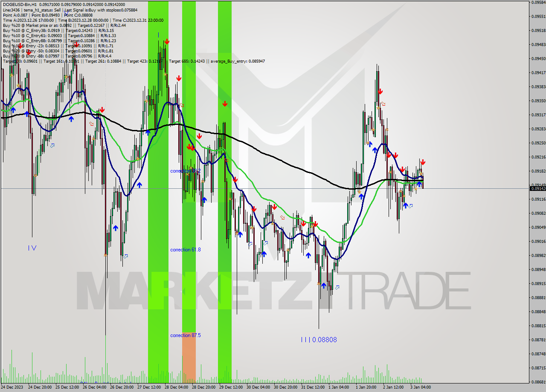Image resolution: width=546 pixels, height=392 pixels.
Task: Click the orange block under 'correction 87.5'
Action: point(189,357)
